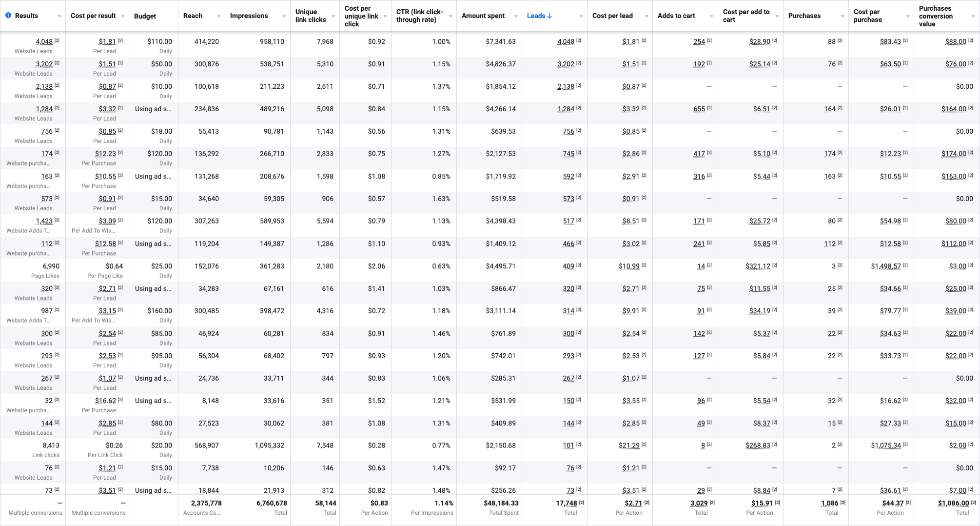Open the Amount spent column dropdown arrow
Screen dimensions: 980x526
[x=516, y=16]
